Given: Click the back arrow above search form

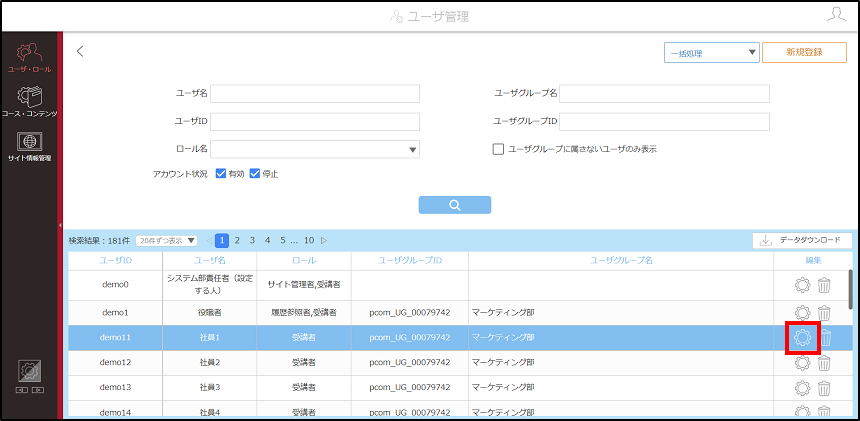Looking at the screenshot, I should [80, 52].
